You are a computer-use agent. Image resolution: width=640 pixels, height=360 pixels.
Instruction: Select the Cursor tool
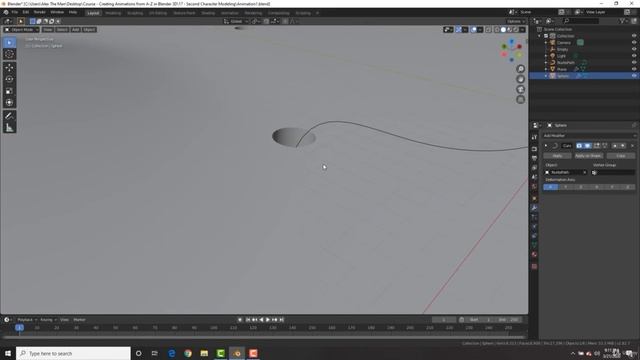point(9,54)
